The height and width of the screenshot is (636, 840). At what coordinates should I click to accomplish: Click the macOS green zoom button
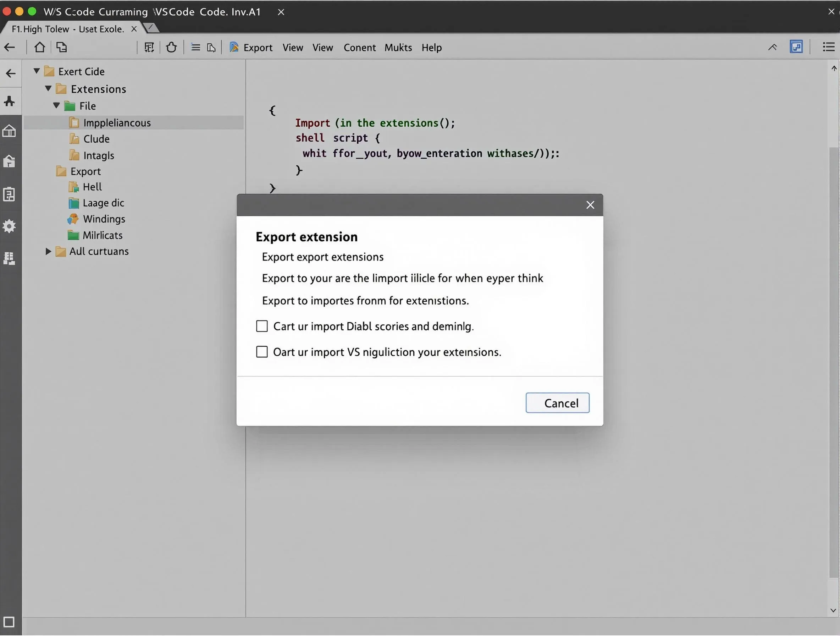point(32,11)
